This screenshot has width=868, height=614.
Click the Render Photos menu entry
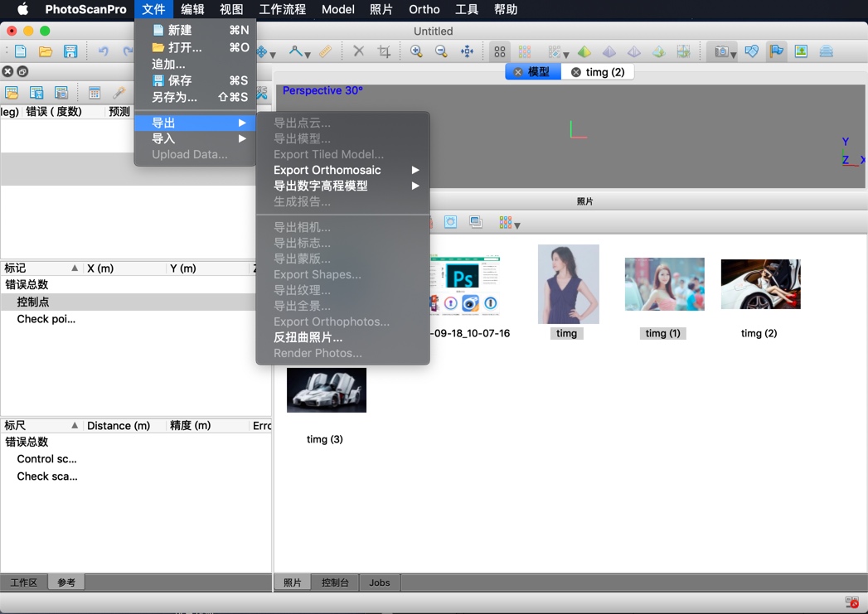(x=318, y=353)
